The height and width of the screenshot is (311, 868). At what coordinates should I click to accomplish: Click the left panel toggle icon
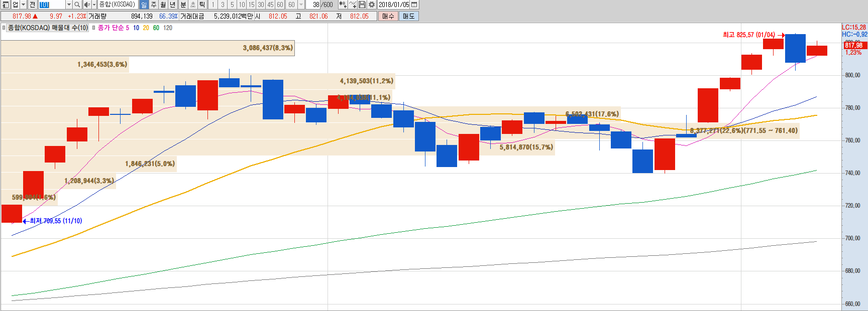click(x=6, y=5)
